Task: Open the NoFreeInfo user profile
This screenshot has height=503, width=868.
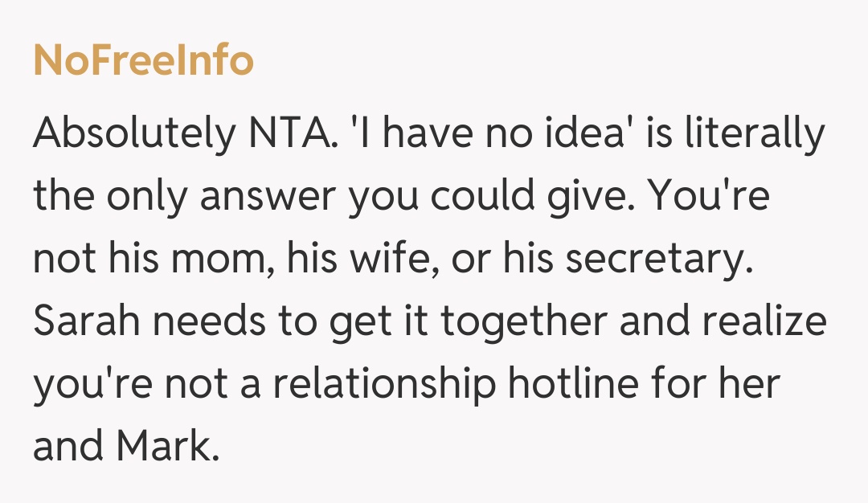Action: pyautogui.click(x=143, y=61)
